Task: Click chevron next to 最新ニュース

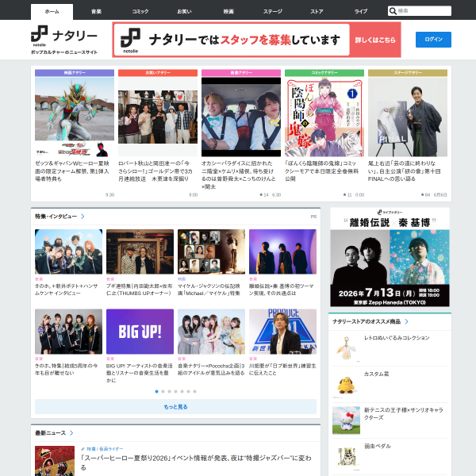Action: pos(71,433)
